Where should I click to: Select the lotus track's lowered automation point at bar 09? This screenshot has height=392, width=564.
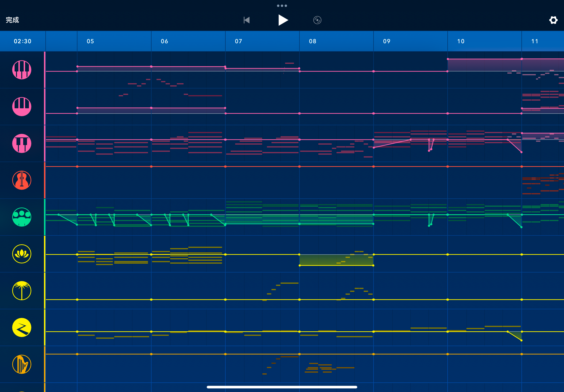pyautogui.click(x=373, y=266)
